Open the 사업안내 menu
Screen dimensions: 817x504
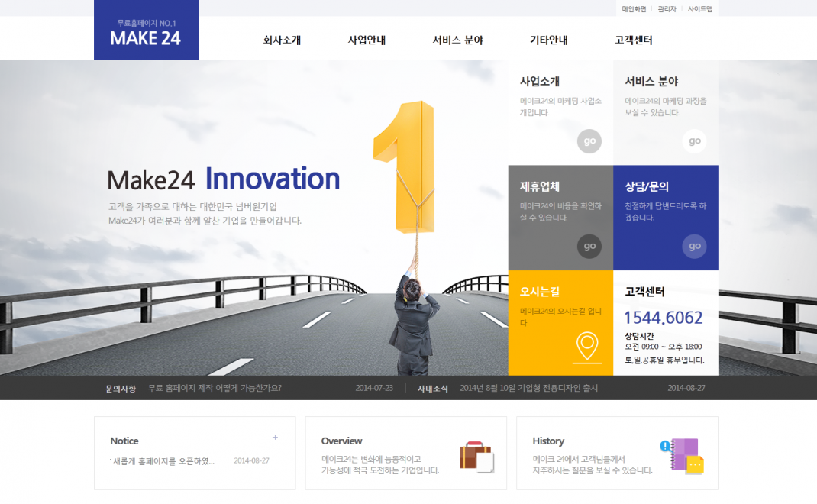tap(367, 40)
